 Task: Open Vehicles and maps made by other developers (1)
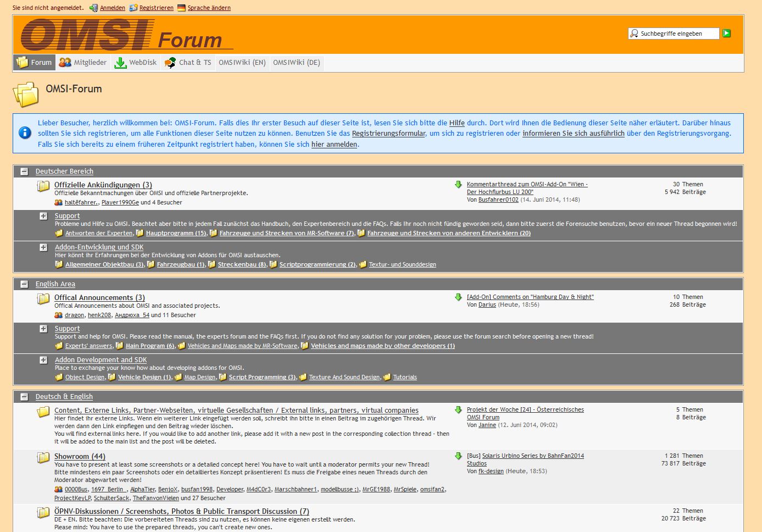383,346
